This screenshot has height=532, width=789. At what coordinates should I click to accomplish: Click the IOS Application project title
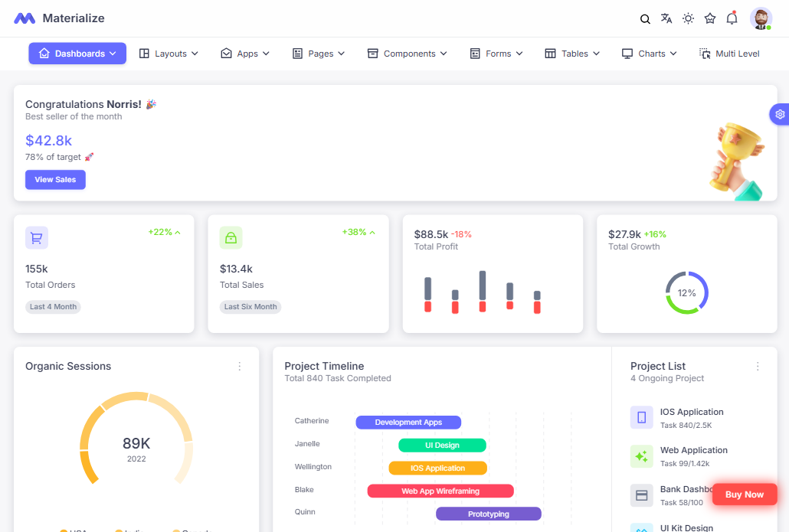click(692, 412)
